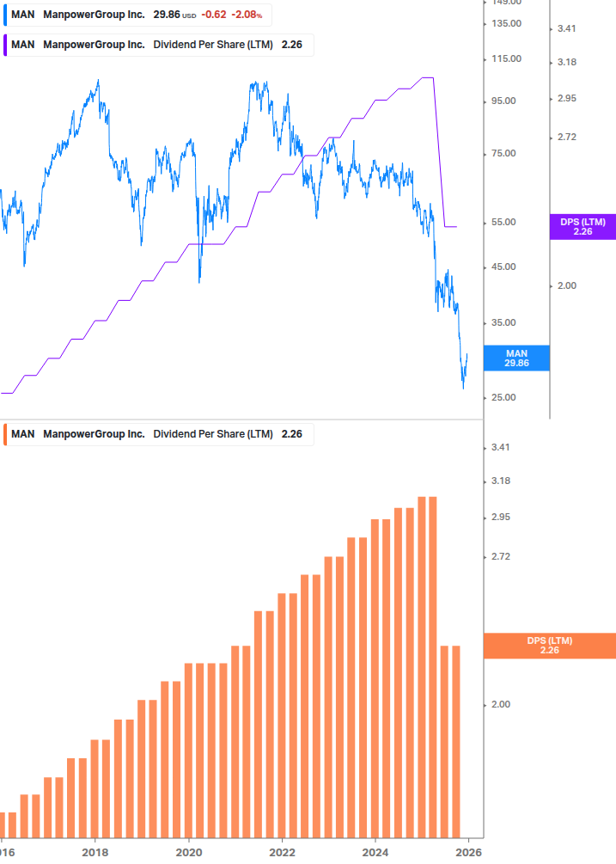This screenshot has width=616, height=864.
Task: Click the -2.08% change value in legend
Action: tap(247, 15)
